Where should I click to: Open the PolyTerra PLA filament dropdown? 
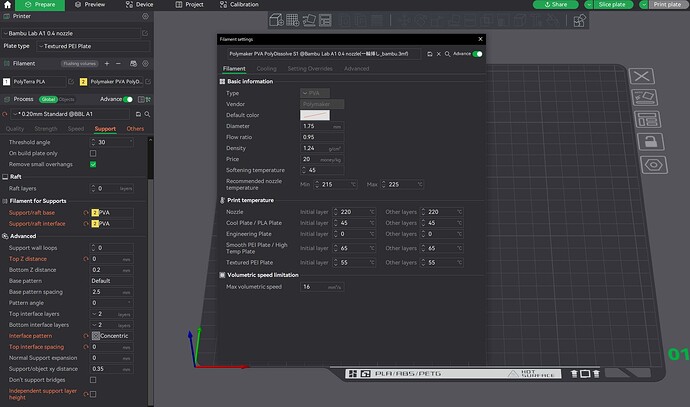[x=39, y=82]
